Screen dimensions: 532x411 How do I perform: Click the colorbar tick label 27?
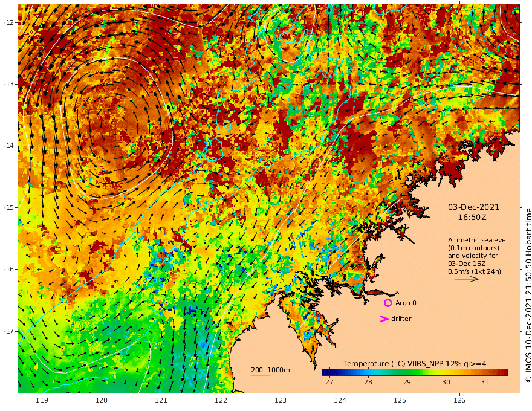[329, 382]
